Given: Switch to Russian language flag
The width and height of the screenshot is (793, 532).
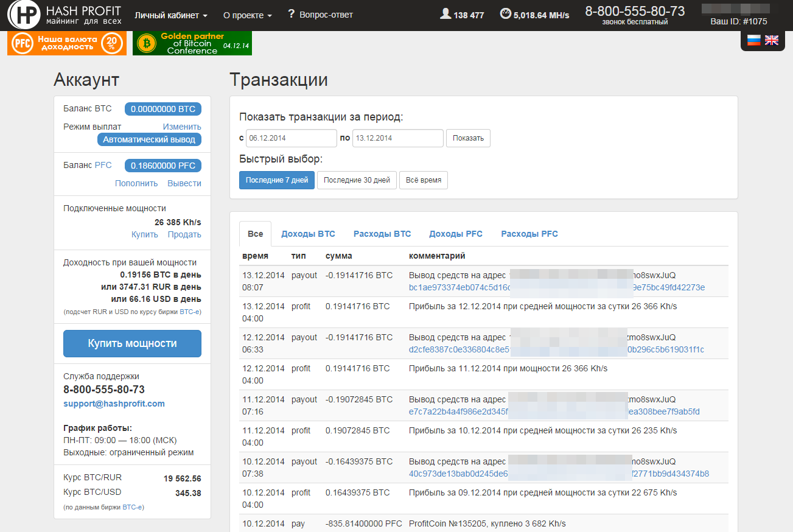Looking at the screenshot, I should click(x=754, y=40).
